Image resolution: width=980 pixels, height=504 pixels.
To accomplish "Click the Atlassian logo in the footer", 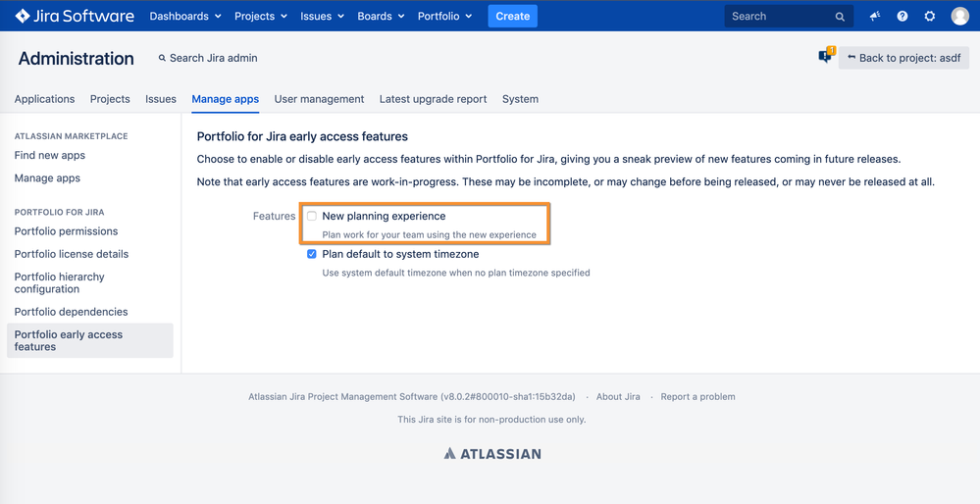I will tap(492, 454).
